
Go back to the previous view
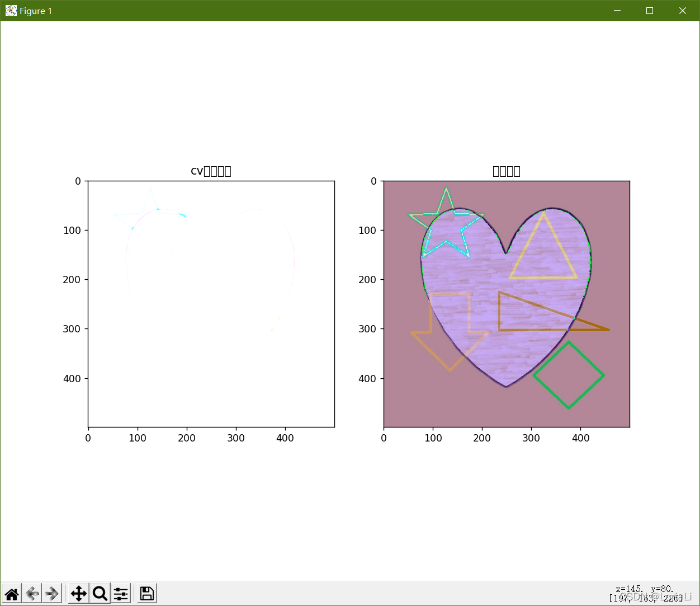pos(32,594)
